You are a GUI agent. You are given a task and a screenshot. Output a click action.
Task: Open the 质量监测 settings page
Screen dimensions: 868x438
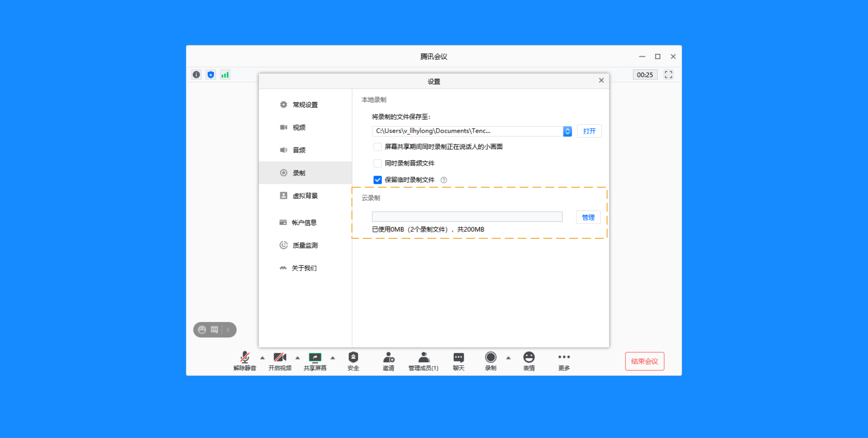[306, 245]
